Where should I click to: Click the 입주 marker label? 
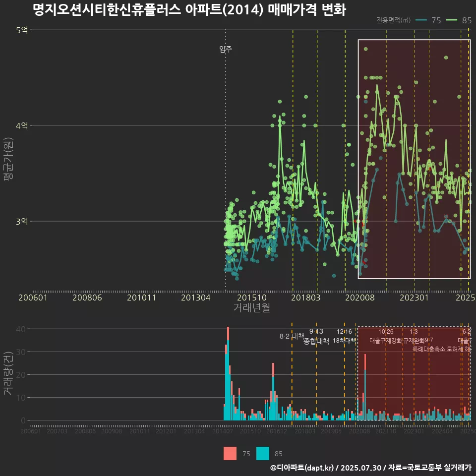pyautogui.click(x=226, y=49)
